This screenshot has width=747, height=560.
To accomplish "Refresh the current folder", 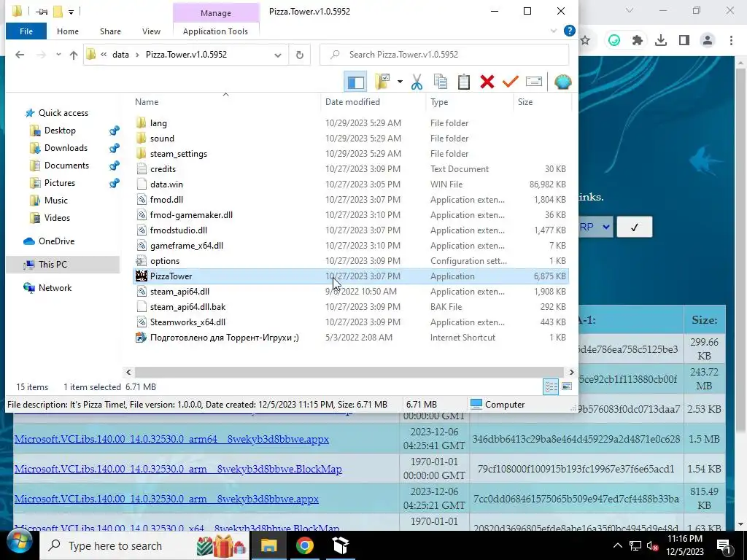I will coord(299,55).
